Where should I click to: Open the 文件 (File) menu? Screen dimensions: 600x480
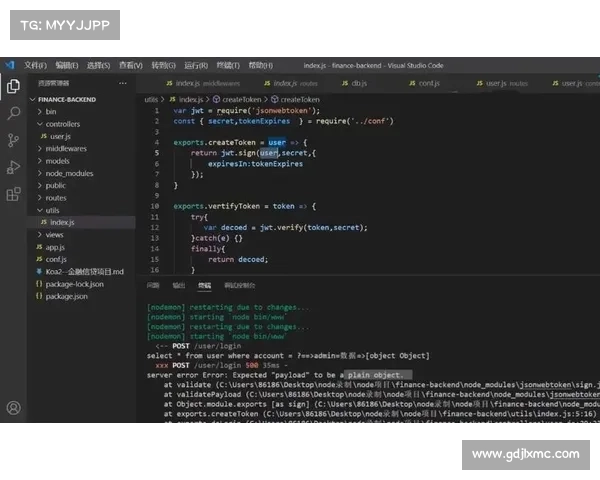coord(35,65)
